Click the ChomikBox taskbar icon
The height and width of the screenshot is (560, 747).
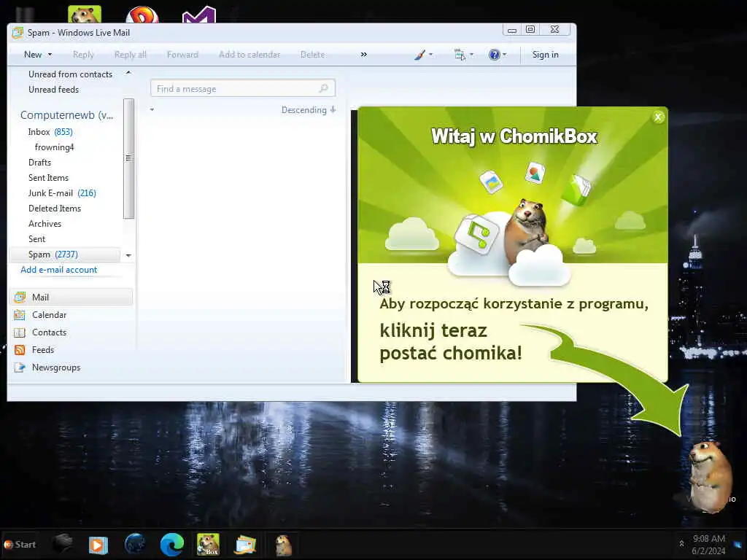coord(208,545)
